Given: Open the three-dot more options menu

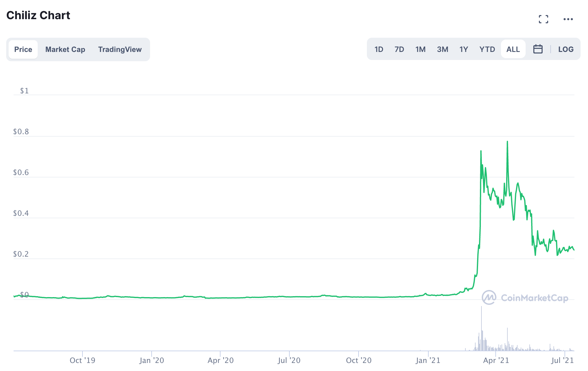Looking at the screenshot, I should pos(568,19).
